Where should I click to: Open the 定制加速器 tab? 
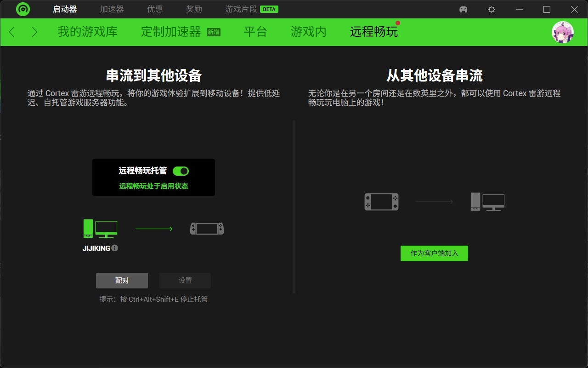pos(181,32)
